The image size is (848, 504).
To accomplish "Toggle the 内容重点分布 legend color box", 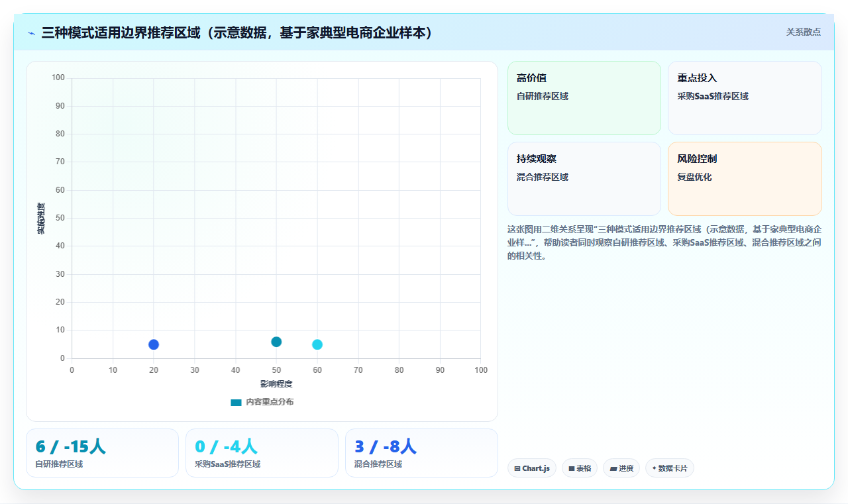I will [x=236, y=402].
